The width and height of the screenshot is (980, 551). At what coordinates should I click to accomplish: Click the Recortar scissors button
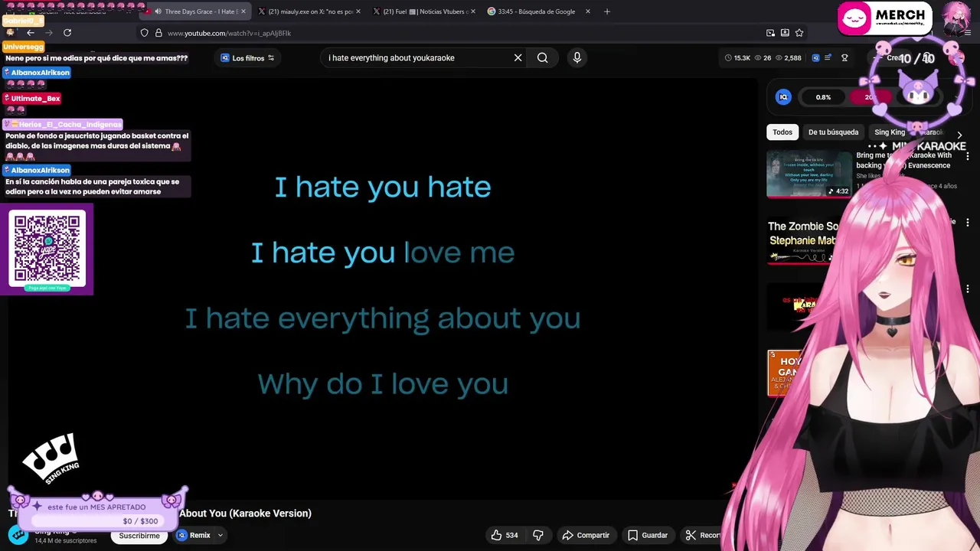click(x=703, y=536)
